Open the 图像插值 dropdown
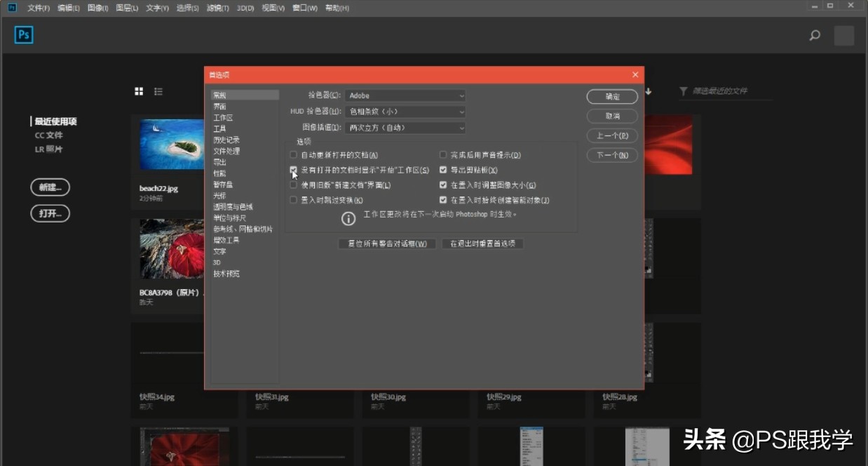This screenshot has width=868, height=466. point(405,128)
